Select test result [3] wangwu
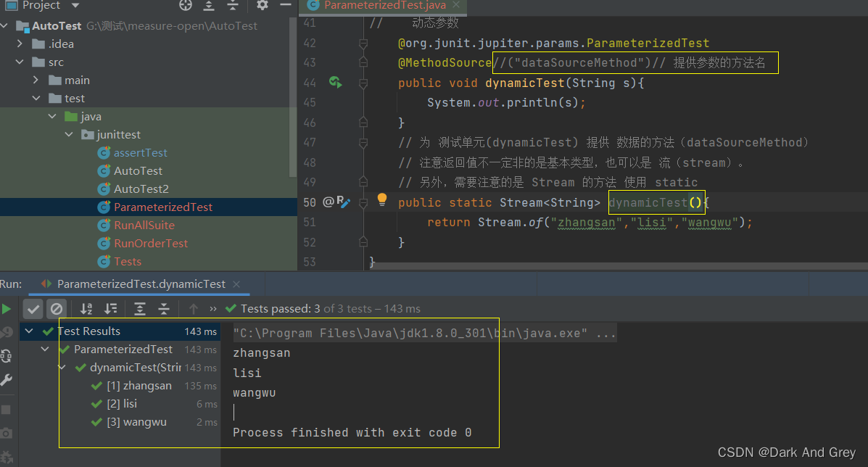Viewport: 868px width, 467px height. [x=137, y=422]
